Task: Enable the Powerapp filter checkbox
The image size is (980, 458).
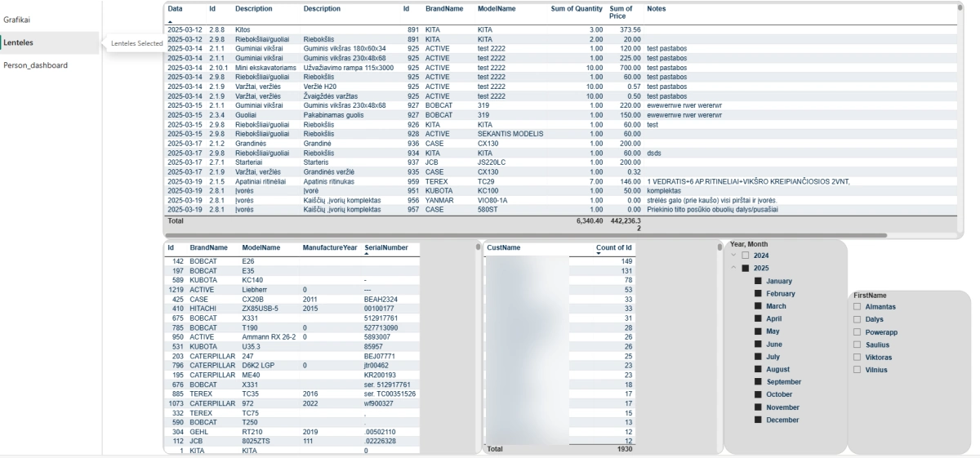Action: [857, 332]
